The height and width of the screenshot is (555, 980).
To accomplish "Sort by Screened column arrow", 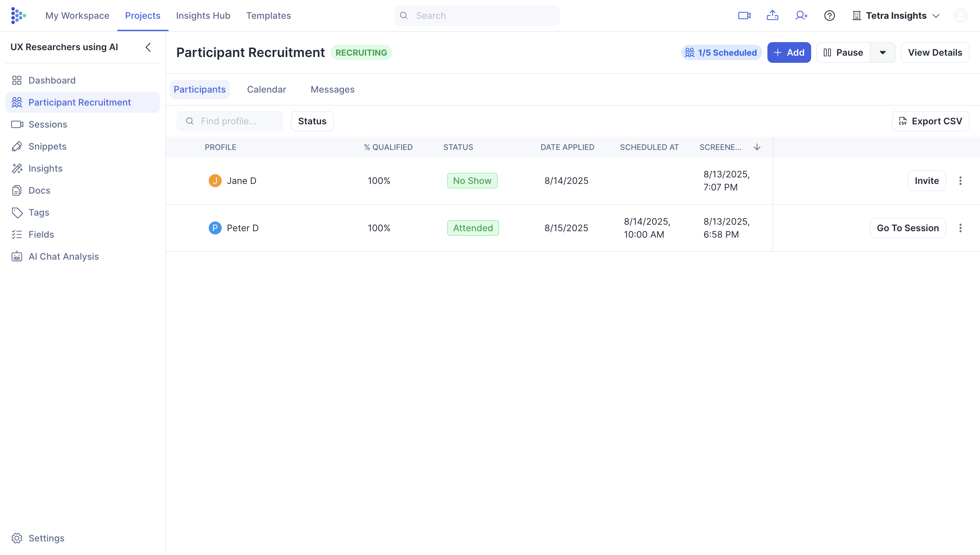I will 757,147.
